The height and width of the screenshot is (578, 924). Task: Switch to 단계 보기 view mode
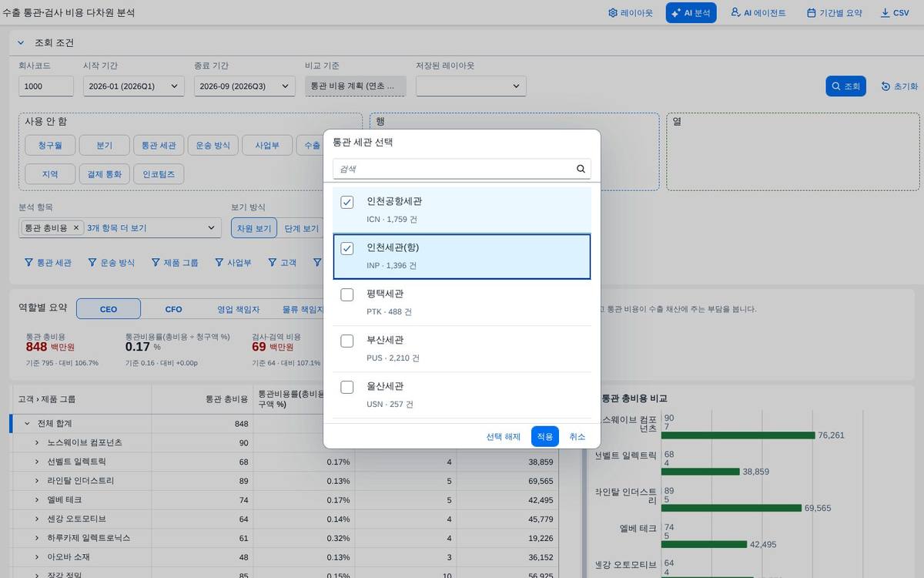[301, 228]
